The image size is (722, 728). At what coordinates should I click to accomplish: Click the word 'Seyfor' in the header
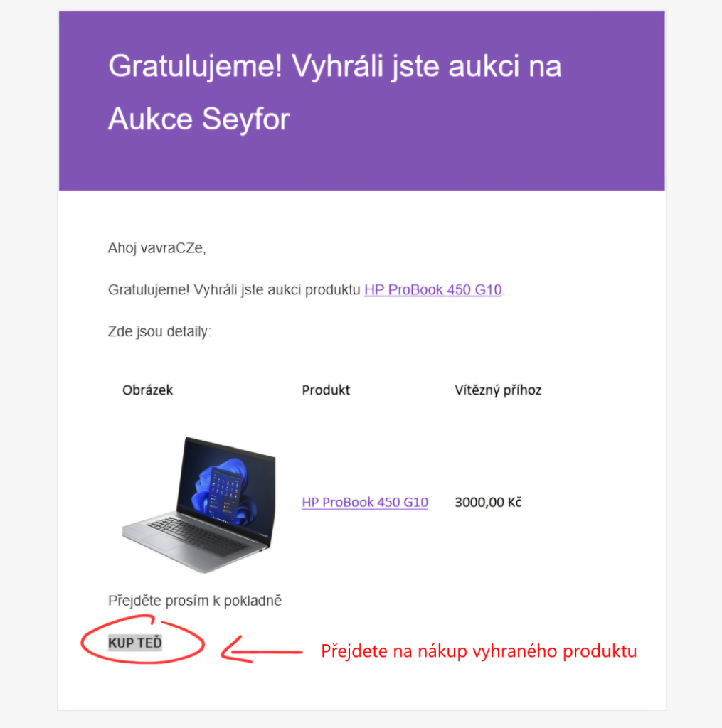point(246,119)
